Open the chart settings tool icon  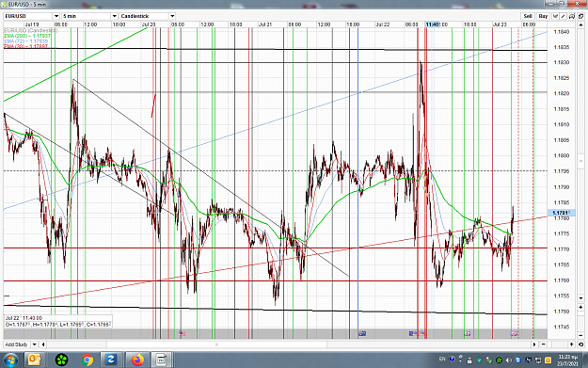(572, 16)
